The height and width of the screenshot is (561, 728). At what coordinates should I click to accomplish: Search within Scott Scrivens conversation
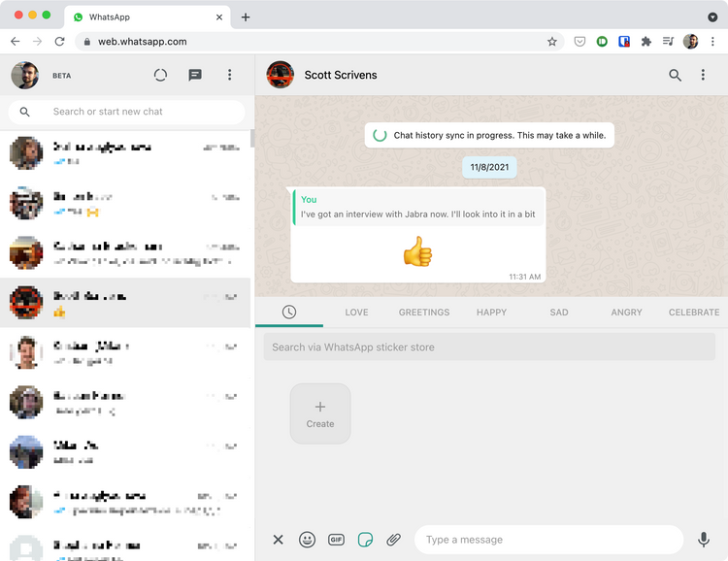(675, 75)
